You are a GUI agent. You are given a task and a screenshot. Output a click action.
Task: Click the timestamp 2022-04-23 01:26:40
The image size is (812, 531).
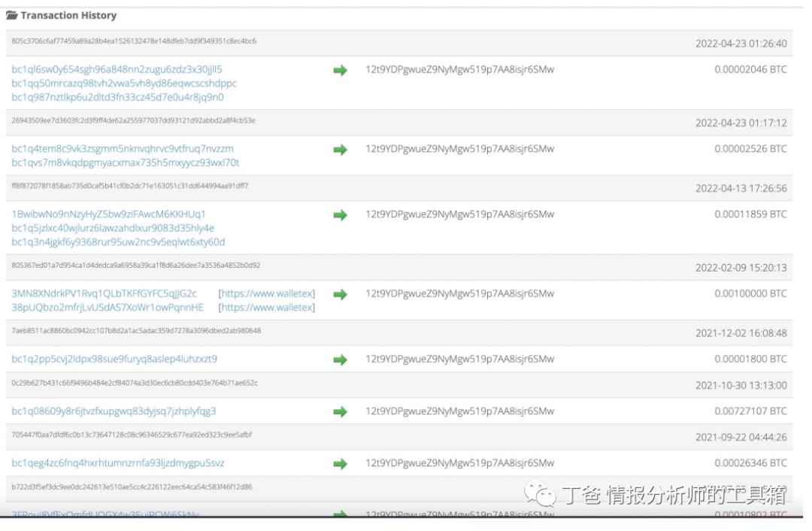[741, 43]
